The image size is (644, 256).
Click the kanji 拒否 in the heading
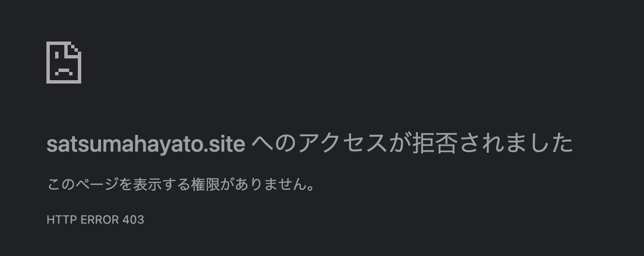tap(434, 143)
